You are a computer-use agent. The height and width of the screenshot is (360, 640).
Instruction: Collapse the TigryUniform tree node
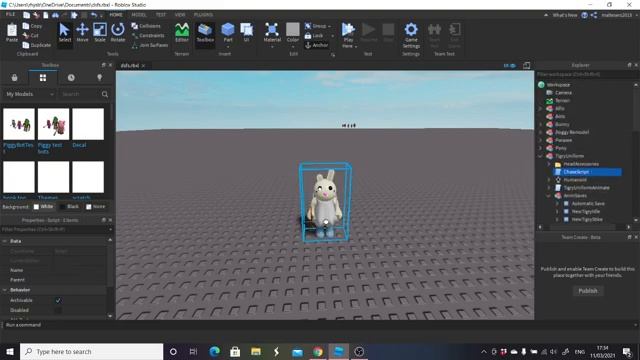coord(541,156)
